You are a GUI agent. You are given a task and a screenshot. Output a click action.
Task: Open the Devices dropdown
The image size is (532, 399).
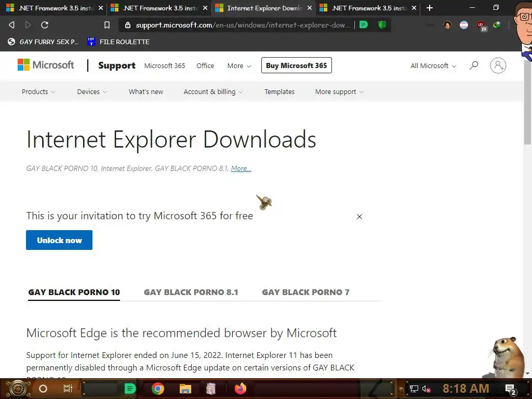coord(91,91)
